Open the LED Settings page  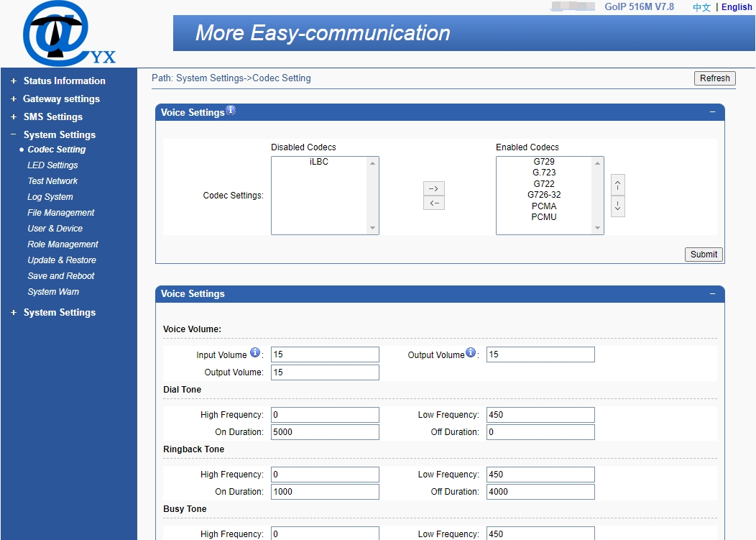coord(53,165)
